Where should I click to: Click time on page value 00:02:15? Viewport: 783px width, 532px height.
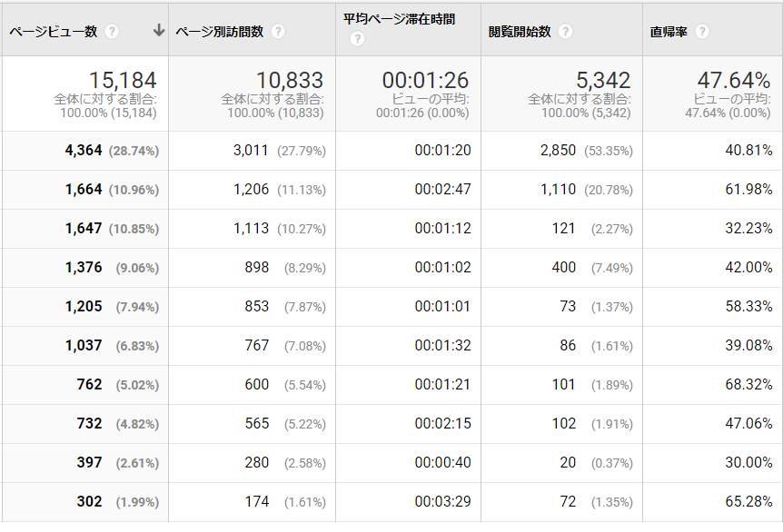point(443,423)
